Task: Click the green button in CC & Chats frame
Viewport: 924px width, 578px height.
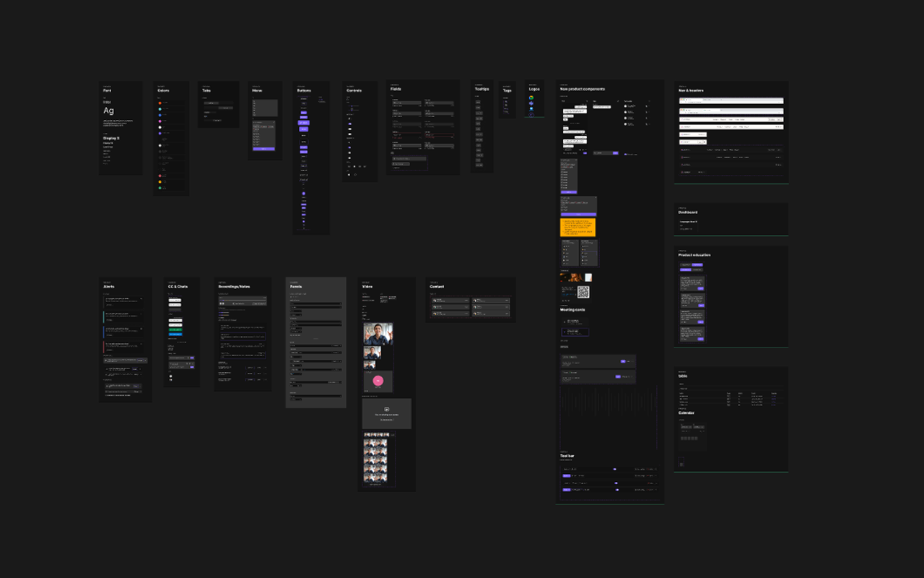Action: [x=175, y=329]
